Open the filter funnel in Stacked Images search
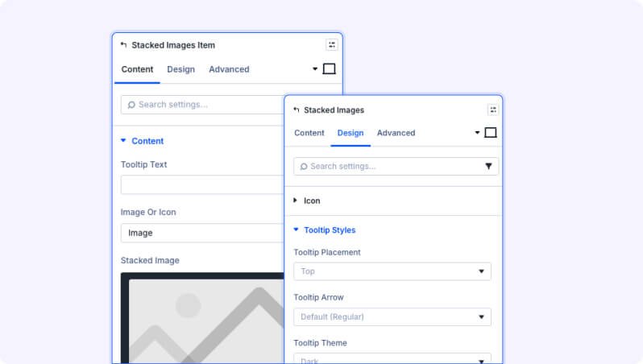This screenshot has height=364, width=643. tap(488, 166)
